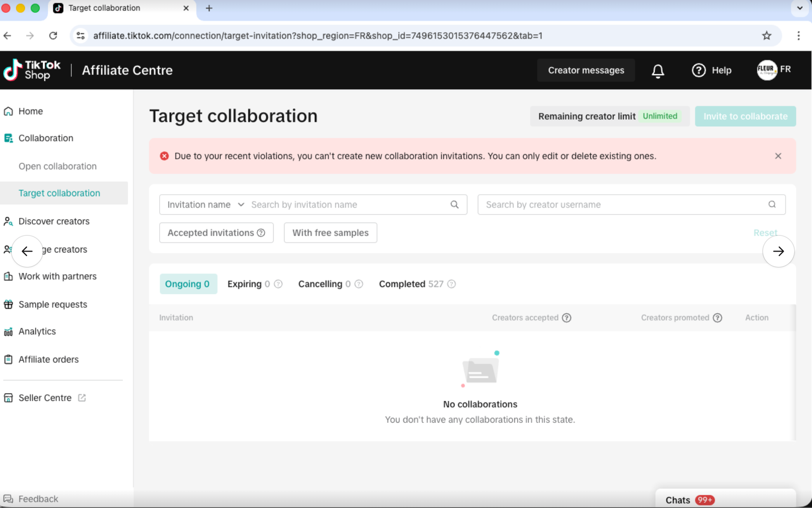Screen dimensions: 812x508
Task: Click the Home sidebar icon
Action: (8, 111)
